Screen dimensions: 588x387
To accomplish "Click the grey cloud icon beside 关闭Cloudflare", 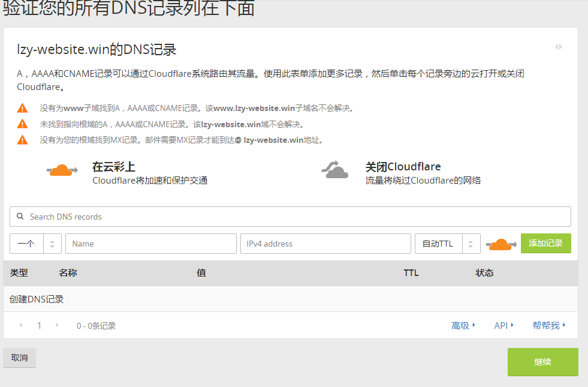I will point(335,170).
